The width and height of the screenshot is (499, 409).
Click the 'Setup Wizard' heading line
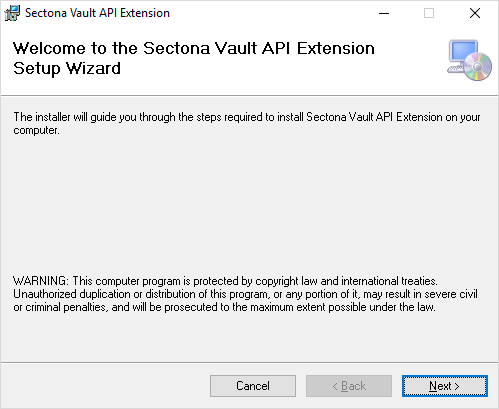tap(67, 68)
